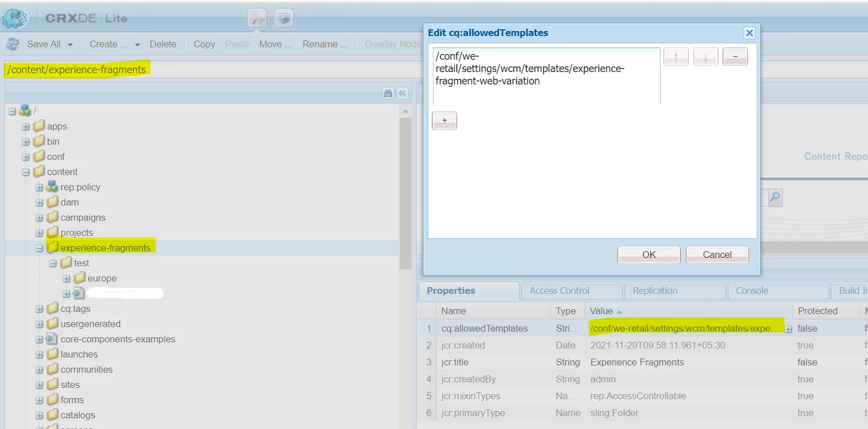Screen dimensions: 868x429
Task: Collapse the test folder
Action: point(53,263)
